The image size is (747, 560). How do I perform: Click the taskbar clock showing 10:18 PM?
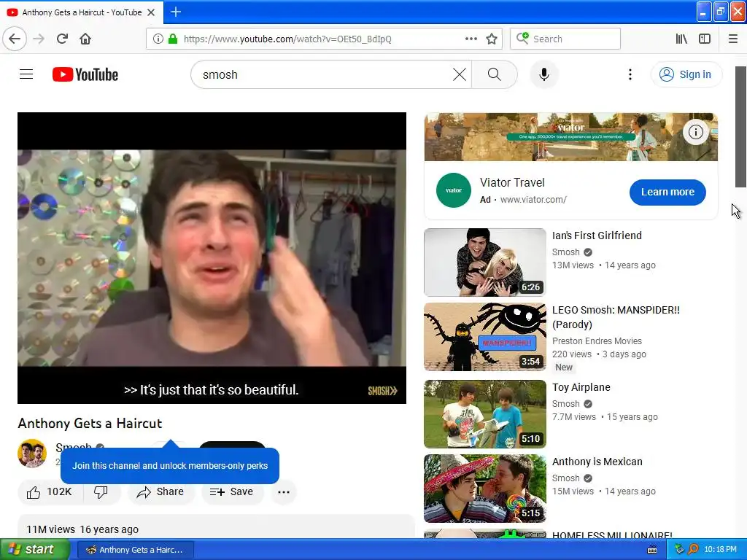click(720, 550)
